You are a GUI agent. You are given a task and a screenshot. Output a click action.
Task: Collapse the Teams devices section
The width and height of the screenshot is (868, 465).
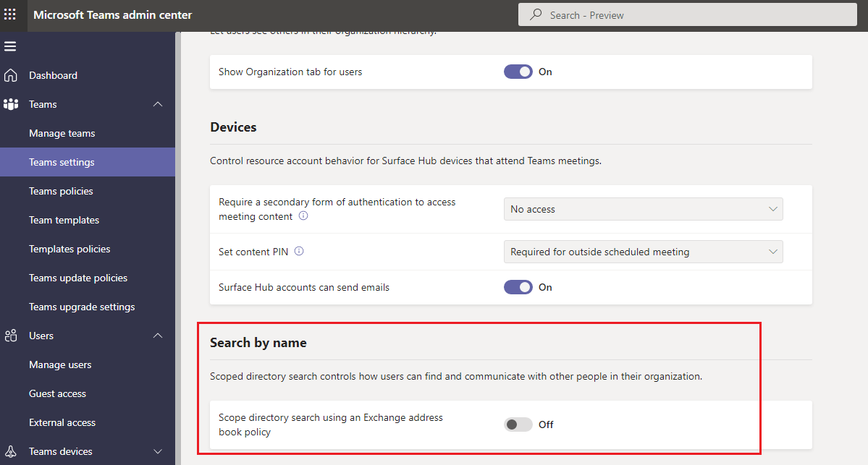(x=158, y=451)
